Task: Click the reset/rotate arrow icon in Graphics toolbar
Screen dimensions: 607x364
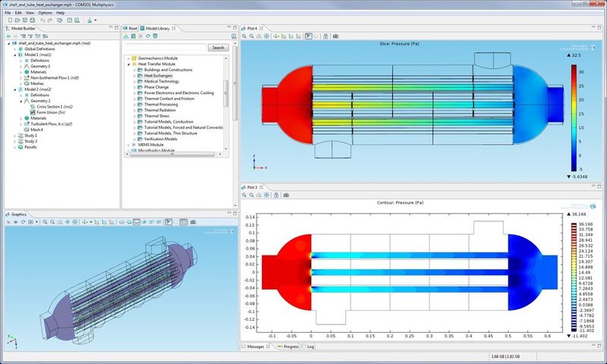Action: 24,222
